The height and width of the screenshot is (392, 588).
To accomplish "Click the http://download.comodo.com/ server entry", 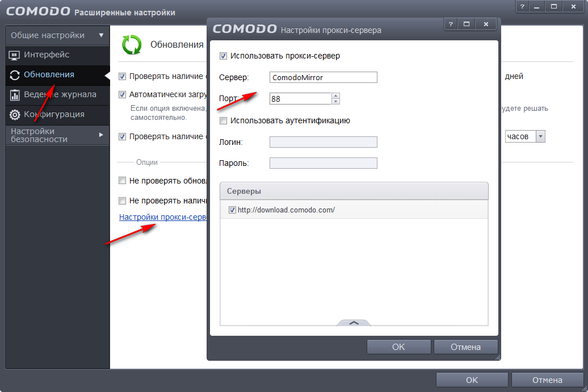I will tap(354, 210).
